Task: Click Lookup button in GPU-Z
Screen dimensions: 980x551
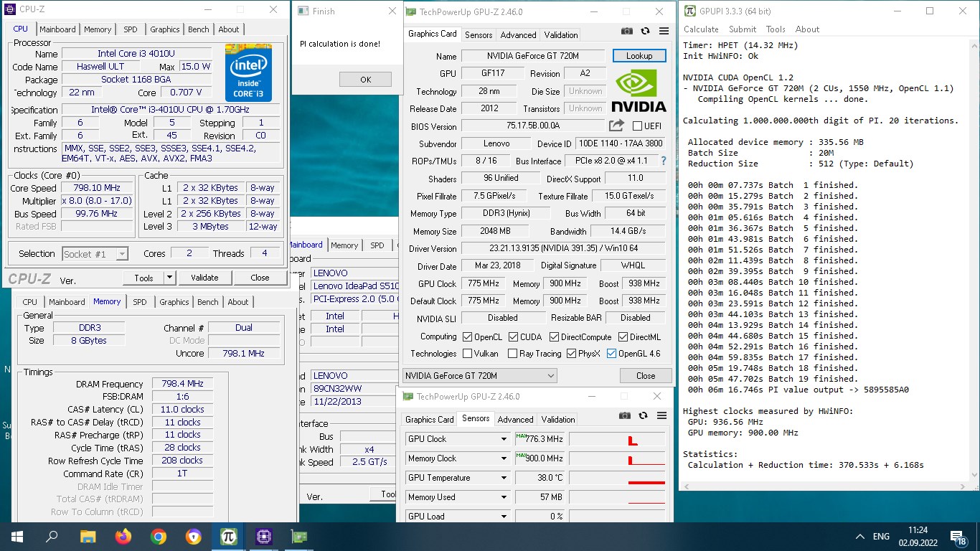Action: 639,56
